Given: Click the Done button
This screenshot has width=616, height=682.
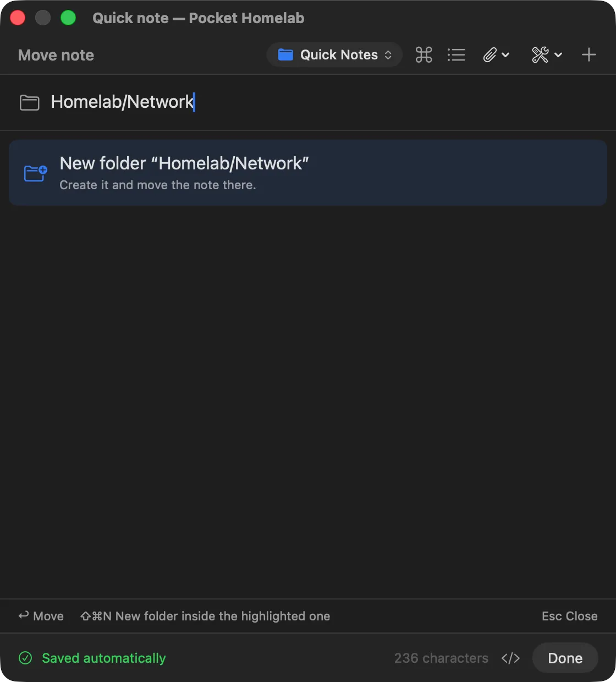Looking at the screenshot, I should click(x=565, y=658).
